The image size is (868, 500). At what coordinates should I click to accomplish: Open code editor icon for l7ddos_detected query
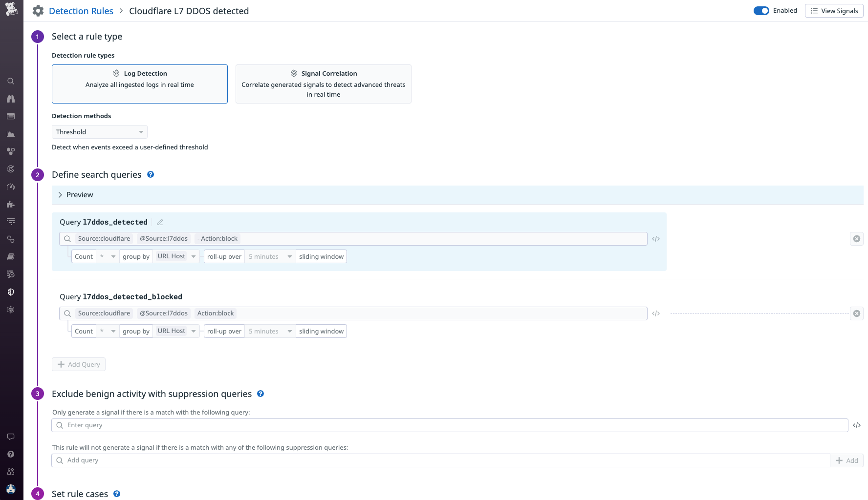(656, 239)
